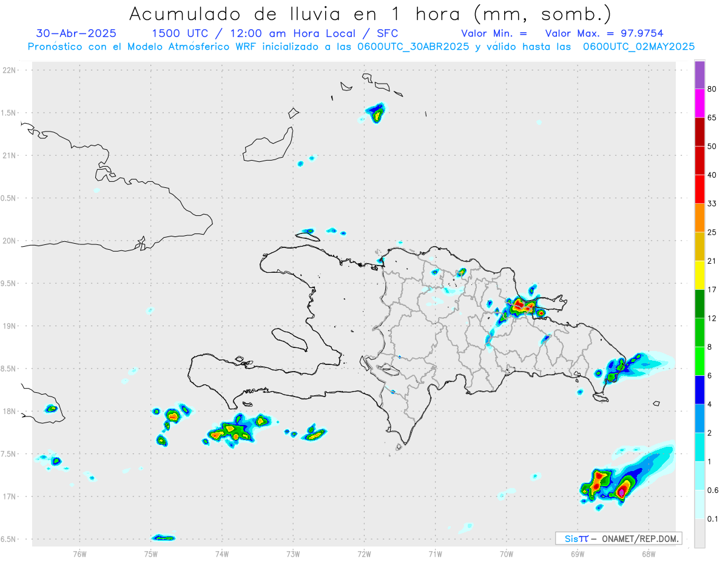Pick the magenta swatch between 65 and 80
The image size is (728, 562).
tap(699, 104)
